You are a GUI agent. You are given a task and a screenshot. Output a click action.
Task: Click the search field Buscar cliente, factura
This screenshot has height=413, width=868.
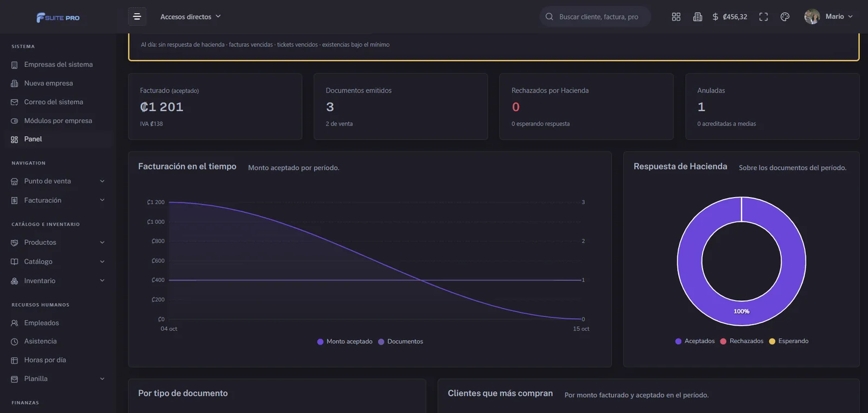click(x=598, y=17)
